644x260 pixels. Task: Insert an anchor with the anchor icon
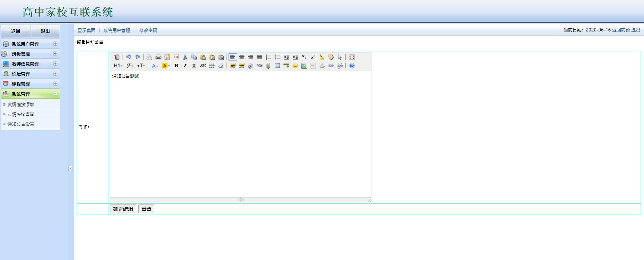pyautogui.click(x=322, y=66)
